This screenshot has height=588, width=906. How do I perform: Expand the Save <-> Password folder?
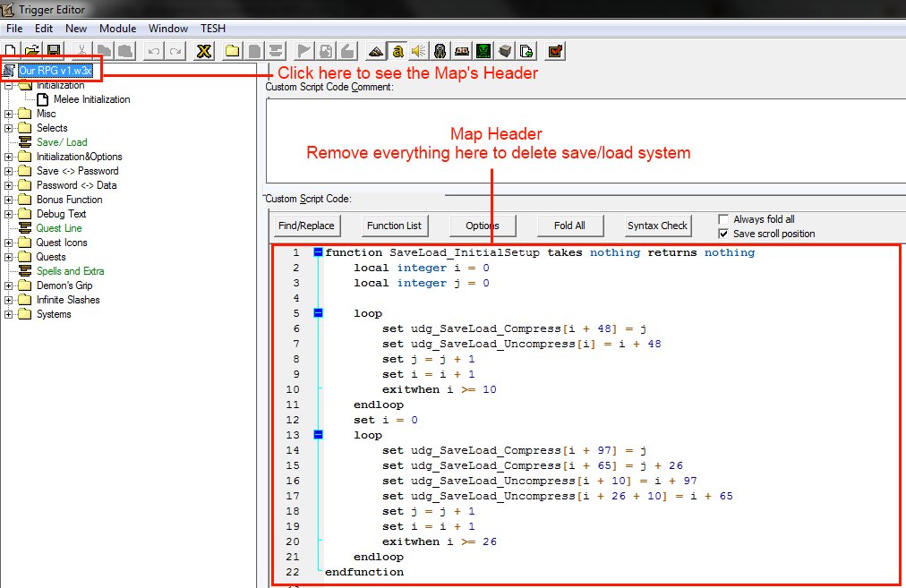coord(9,172)
